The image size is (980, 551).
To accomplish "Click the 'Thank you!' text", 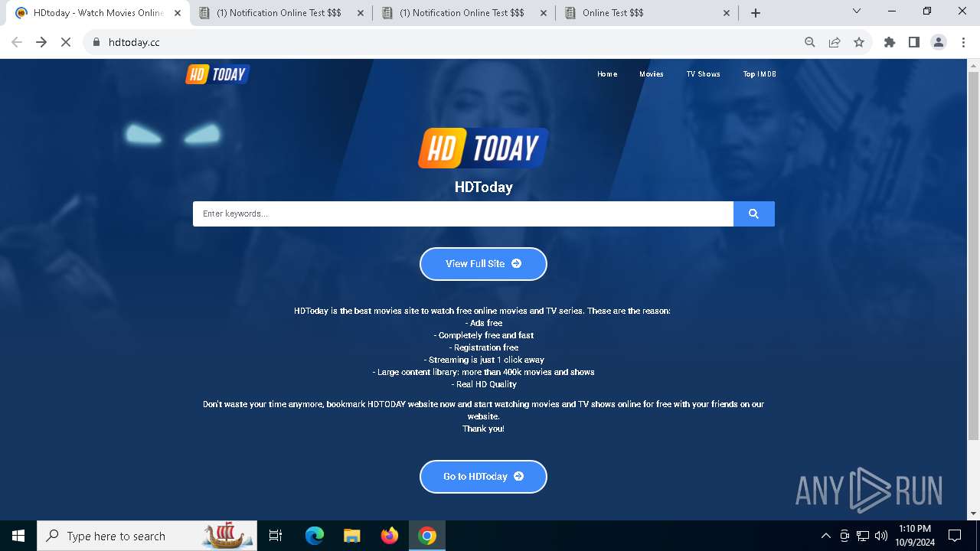I will (x=483, y=429).
